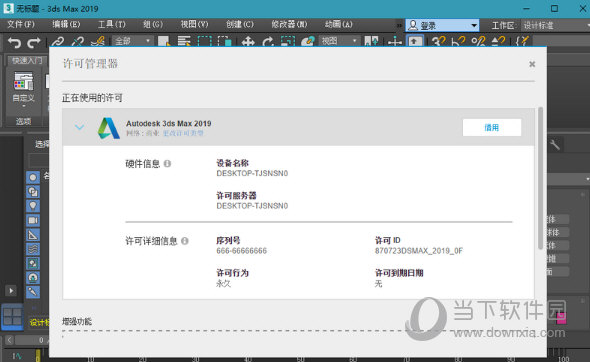
Task: Click the 借用 borrow license button
Action: (x=491, y=128)
